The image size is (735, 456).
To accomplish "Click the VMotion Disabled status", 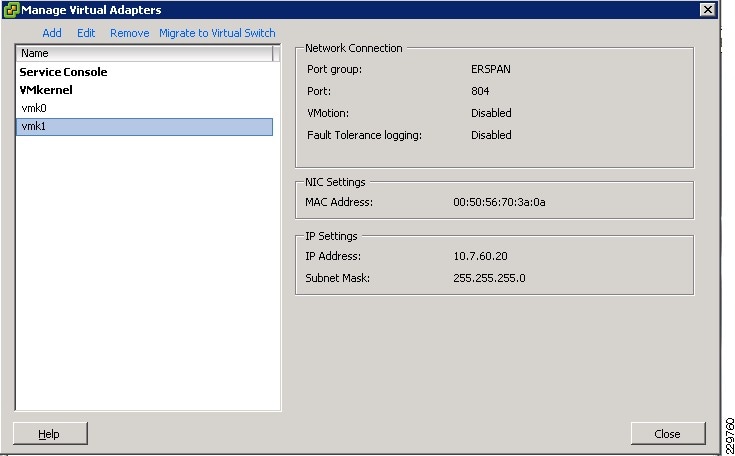I will pos(491,113).
